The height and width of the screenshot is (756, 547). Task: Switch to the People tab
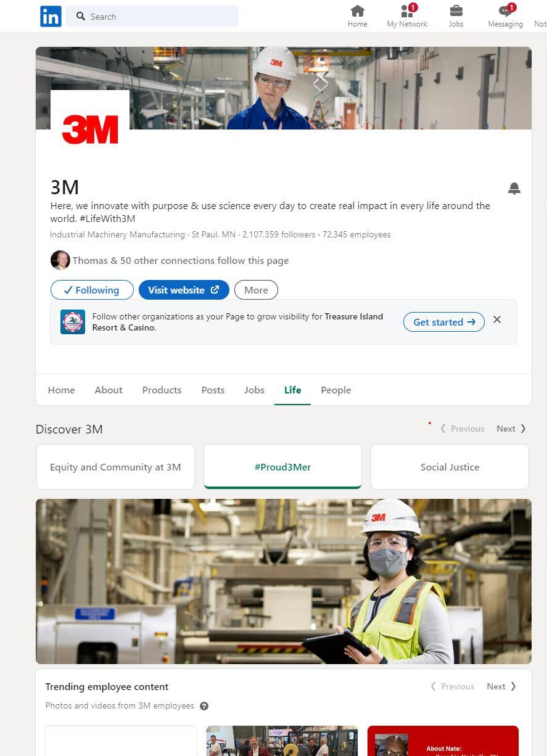(336, 390)
